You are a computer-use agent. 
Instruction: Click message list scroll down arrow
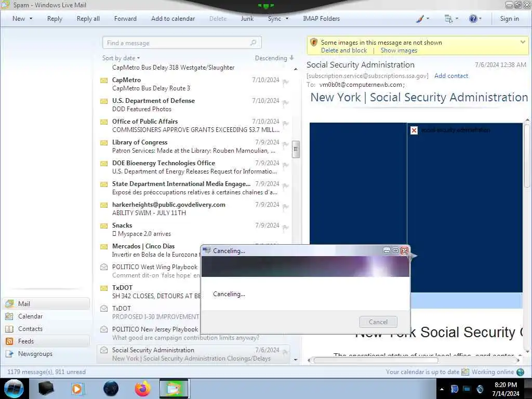(x=296, y=360)
